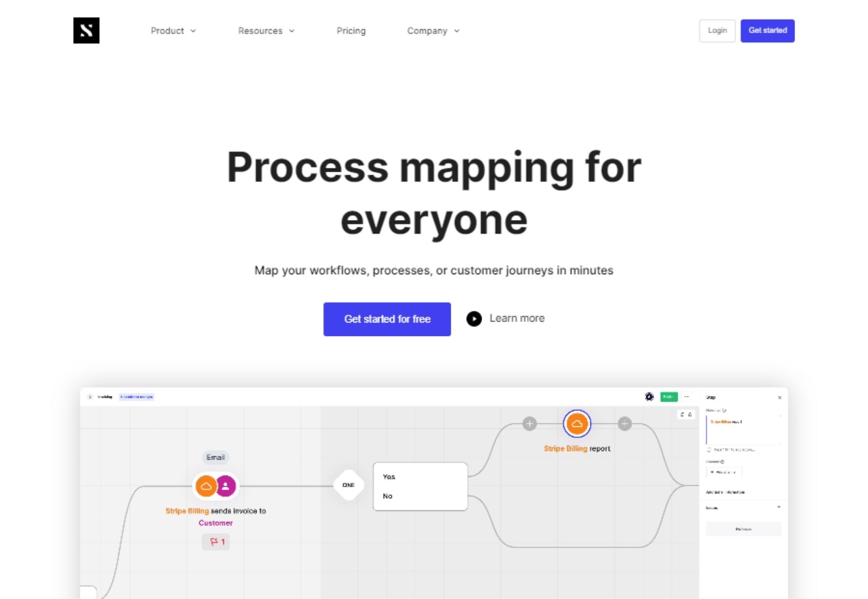The height and width of the screenshot is (599, 868).
Task: Click the Learn more link text
Action: 517,318
